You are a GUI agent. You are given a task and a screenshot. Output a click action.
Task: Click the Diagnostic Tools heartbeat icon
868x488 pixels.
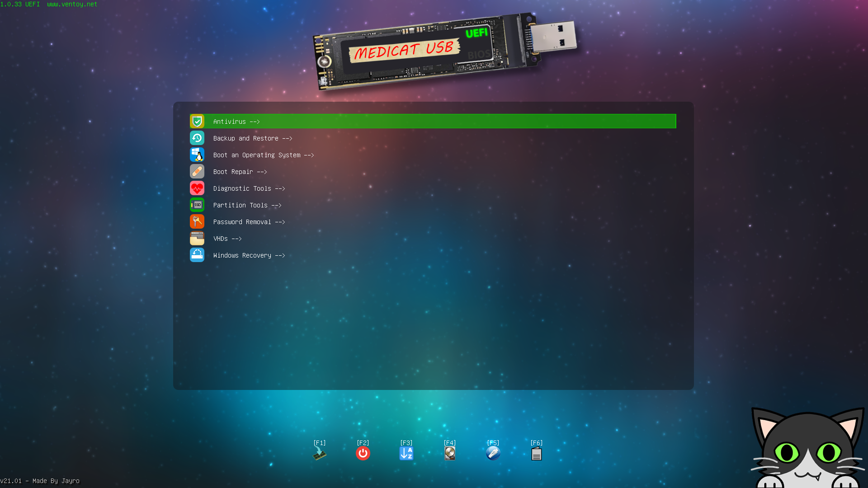point(197,188)
